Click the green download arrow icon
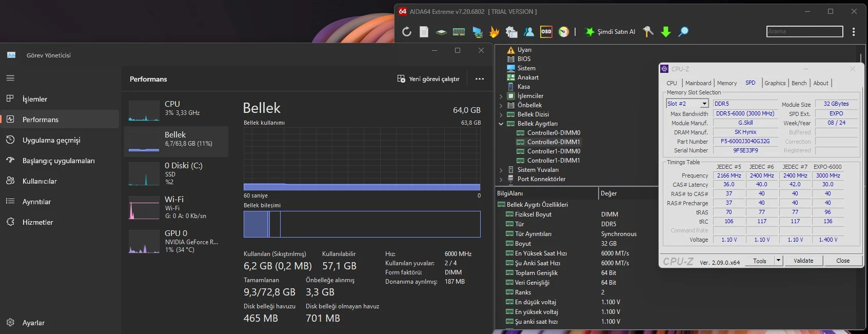 666,32
